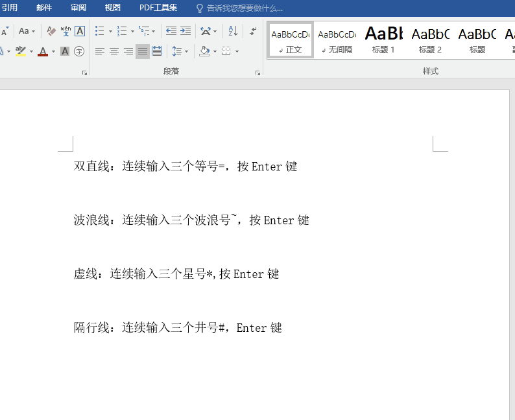
Task: Toggle show paragraph marks
Action: 253,31
